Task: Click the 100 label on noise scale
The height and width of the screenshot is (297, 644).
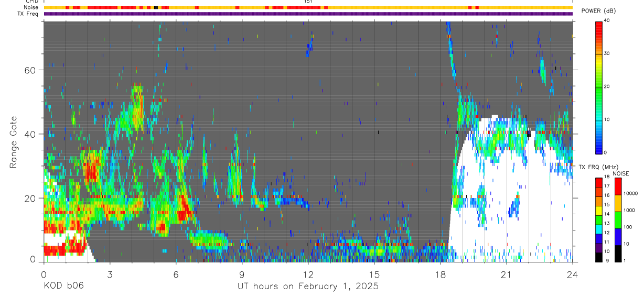Action: tap(628, 227)
